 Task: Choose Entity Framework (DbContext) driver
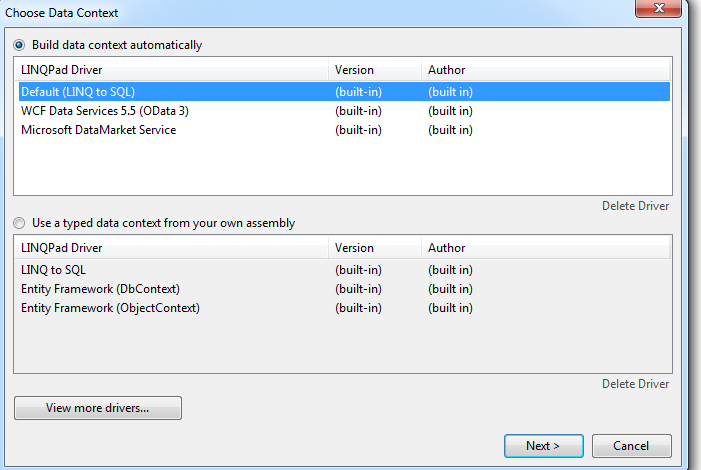(344, 289)
